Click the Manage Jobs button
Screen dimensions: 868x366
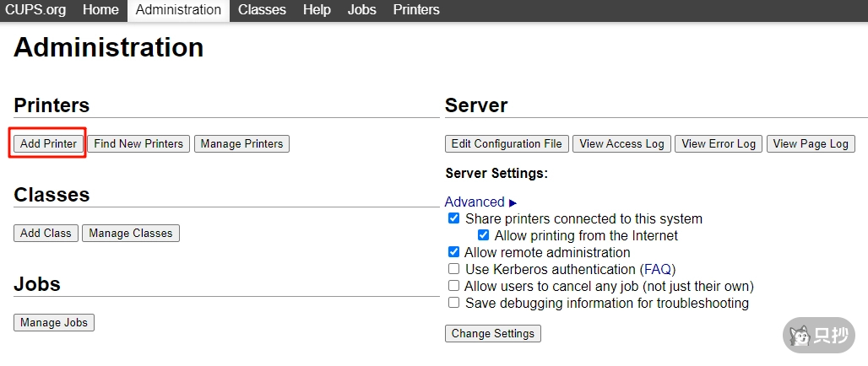pyautogui.click(x=53, y=323)
